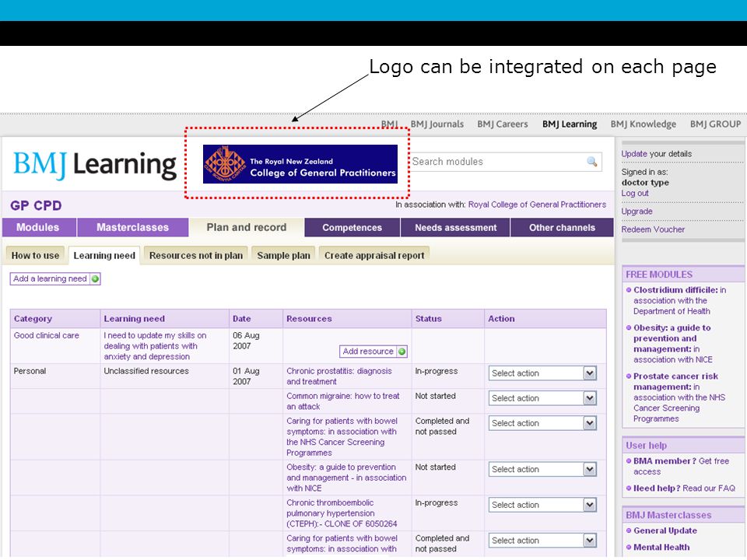
Task: Open Mental Health masterclass link
Action: tap(661, 547)
